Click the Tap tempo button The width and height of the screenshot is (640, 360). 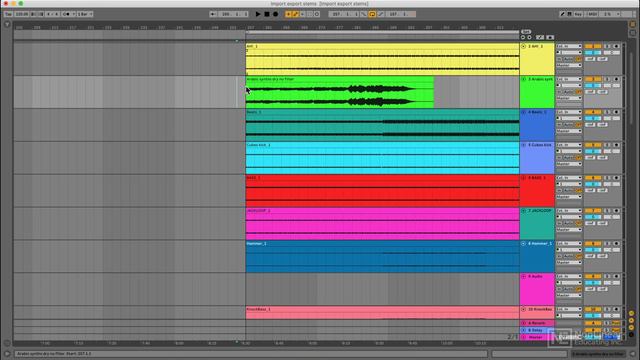[x=8, y=14]
